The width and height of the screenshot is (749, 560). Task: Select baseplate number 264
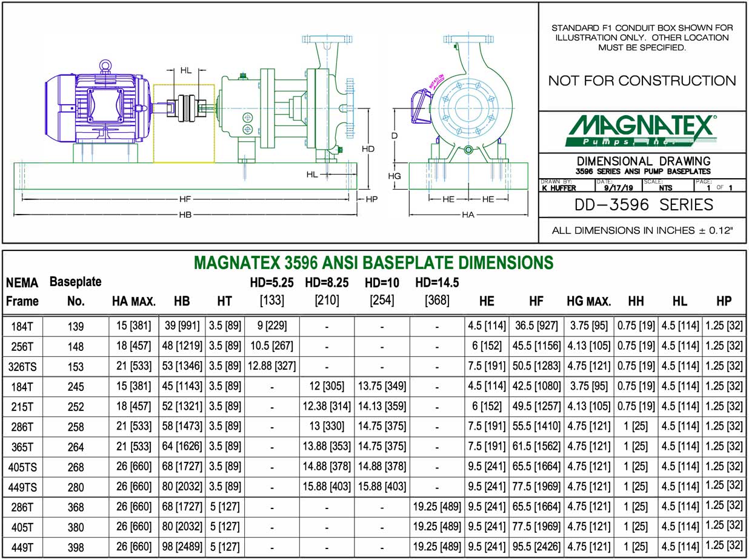(76, 447)
